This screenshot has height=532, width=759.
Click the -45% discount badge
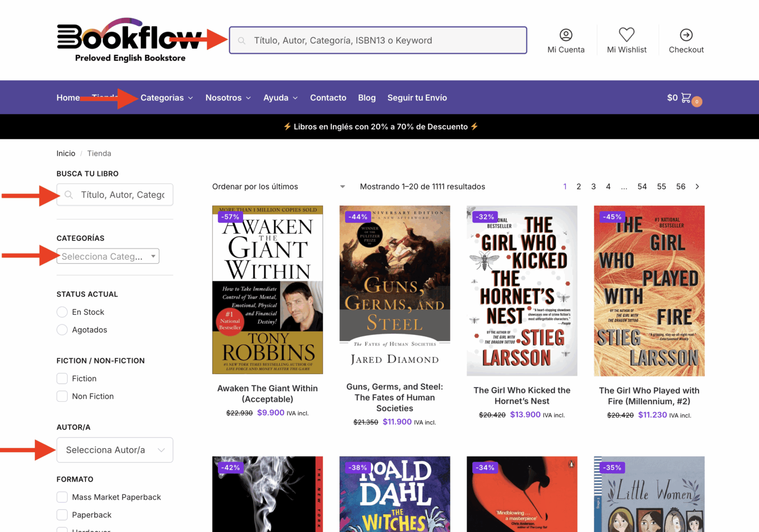[612, 217]
